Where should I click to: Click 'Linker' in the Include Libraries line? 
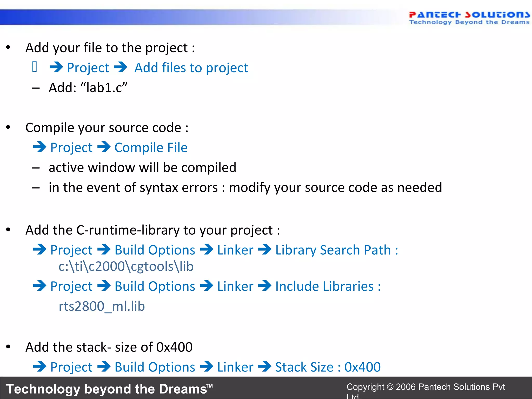point(235,286)
